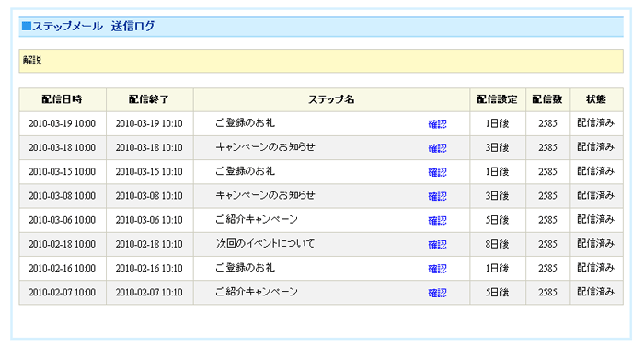Open 確認 link in 2010-02-07 row
The image size is (644, 347).
[x=437, y=293]
